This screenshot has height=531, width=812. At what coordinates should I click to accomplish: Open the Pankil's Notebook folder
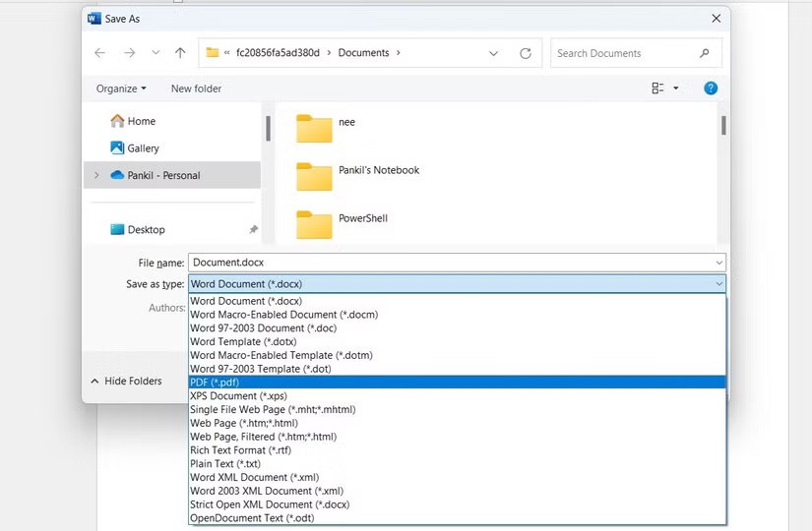tap(358, 176)
